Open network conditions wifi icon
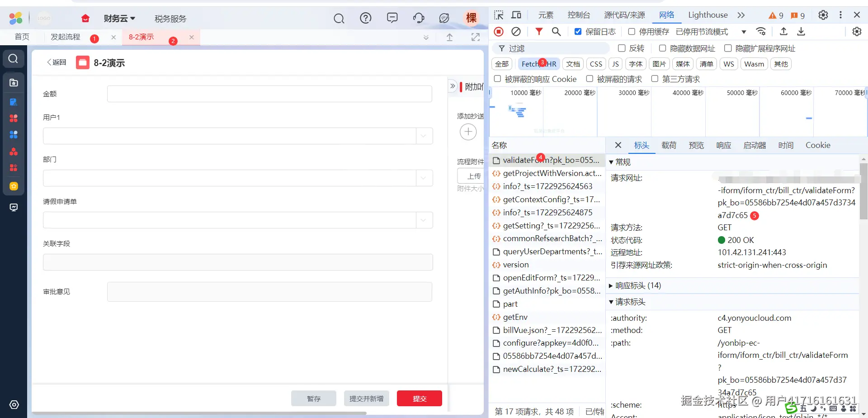Viewport: 868px width, 418px height. coord(761,32)
